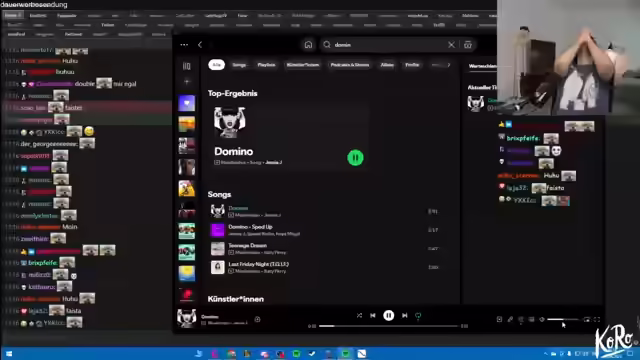Open the three-dots Spotify menu
This screenshot has width=640, height=360.
[184, 45]
